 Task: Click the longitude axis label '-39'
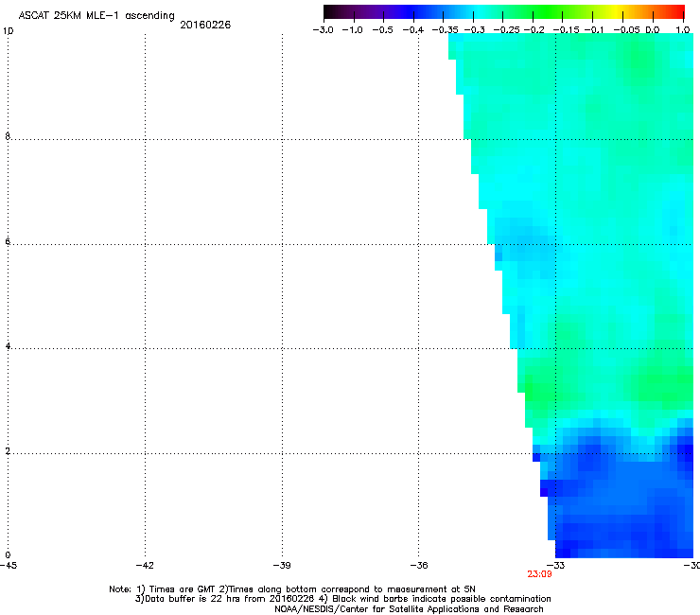pyautogui.click(x=282, y=566)
